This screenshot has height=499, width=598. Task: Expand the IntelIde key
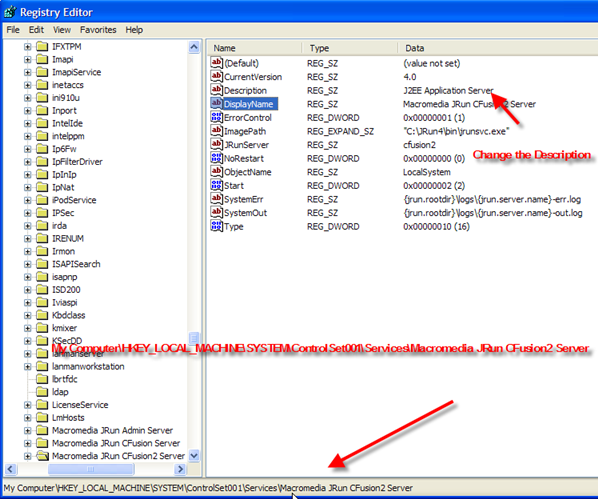[27, 124]
